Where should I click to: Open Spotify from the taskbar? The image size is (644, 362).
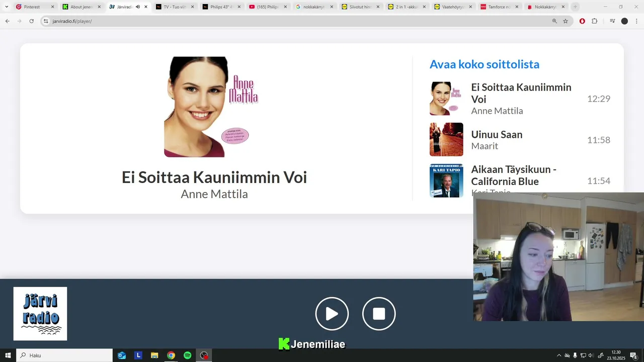187,355
